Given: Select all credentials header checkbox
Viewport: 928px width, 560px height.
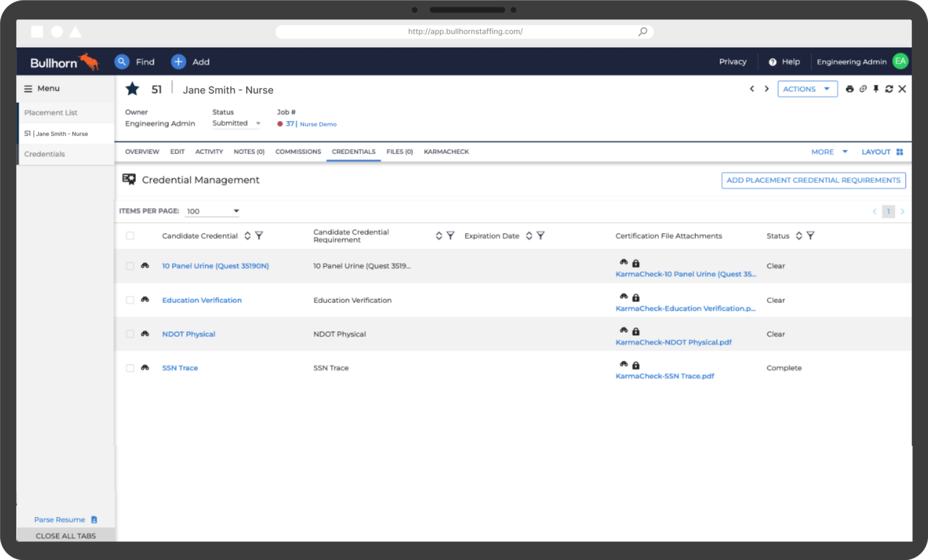Looking at the screenshot, I should click(x=130, y=236).
